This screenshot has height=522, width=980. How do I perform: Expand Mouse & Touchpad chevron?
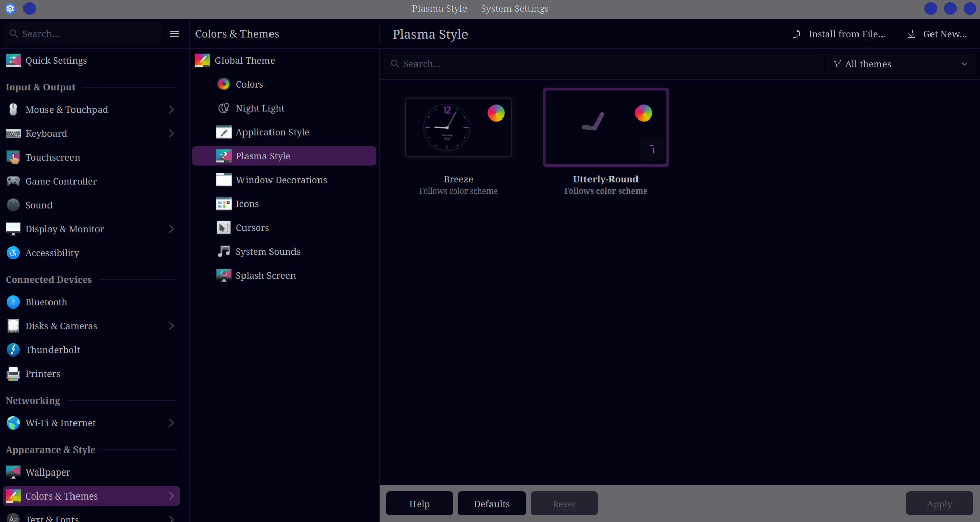pos(171,109)
